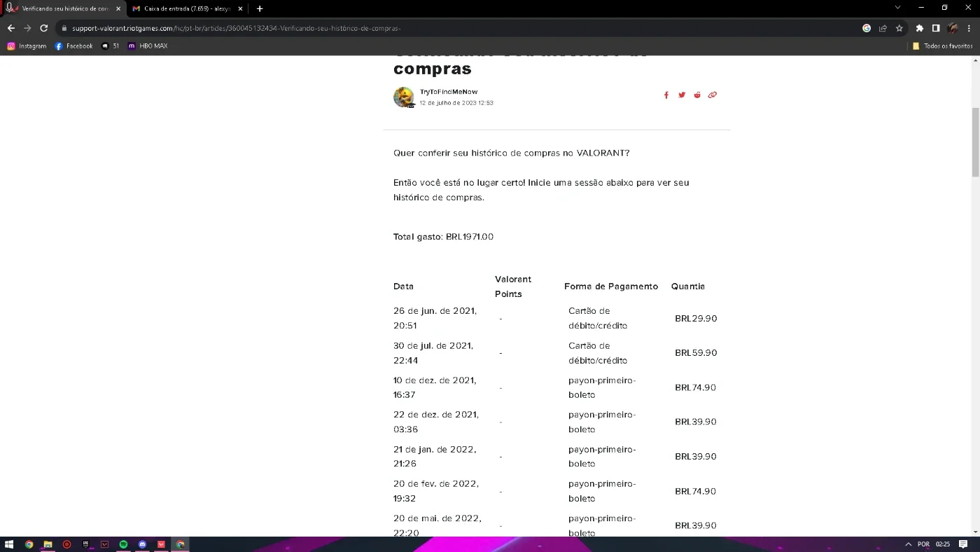The height and width of the screenshot is (552, 980).
Task: Share article on Twitter icon
Action: (x=682, y=95)
